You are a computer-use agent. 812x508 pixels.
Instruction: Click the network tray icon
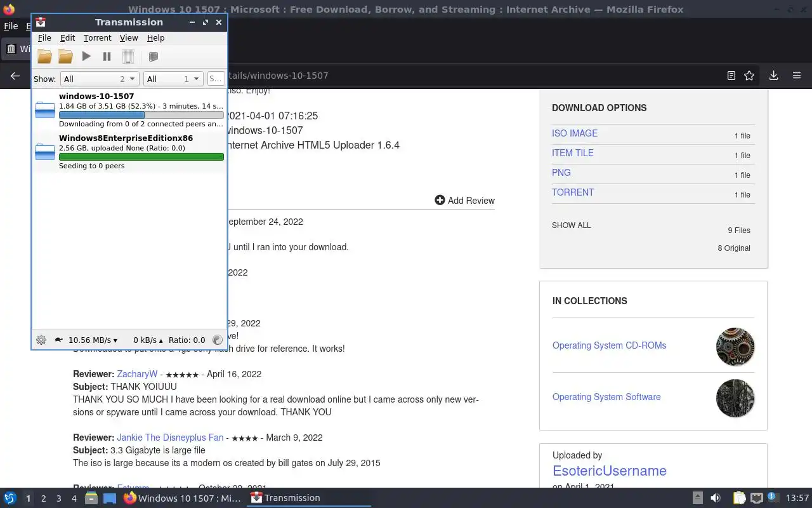(756, 498)
